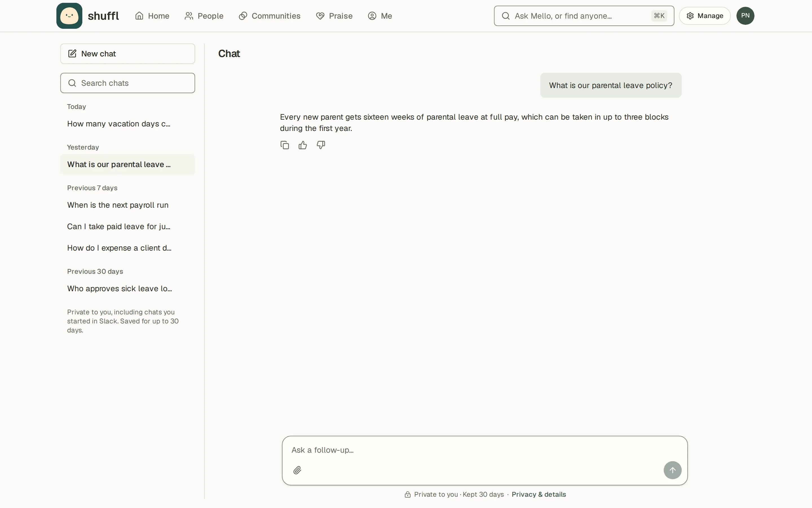
Task: Open the PN profile avatar
Action: tap(745, 16)
